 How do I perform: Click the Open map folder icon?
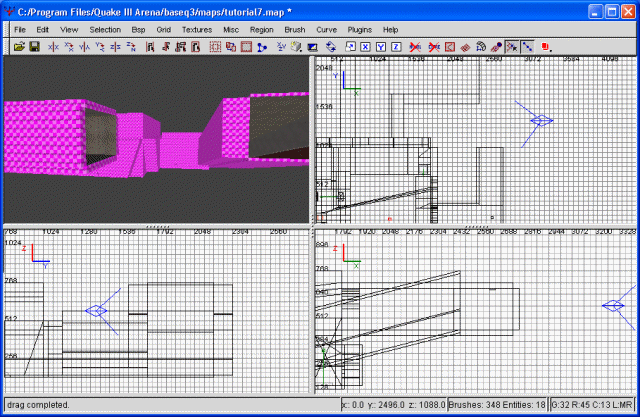pyautogui.click(x=19, y=47)
